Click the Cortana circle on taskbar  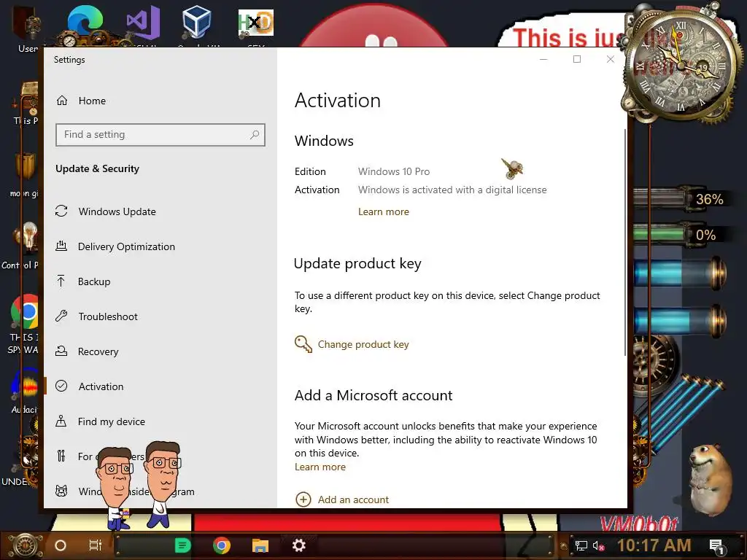coord(61,545)
